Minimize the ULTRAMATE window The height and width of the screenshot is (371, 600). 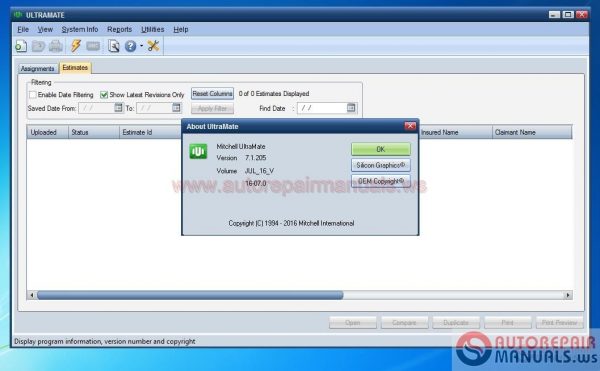pyautogui.click(x=554, y=15)
